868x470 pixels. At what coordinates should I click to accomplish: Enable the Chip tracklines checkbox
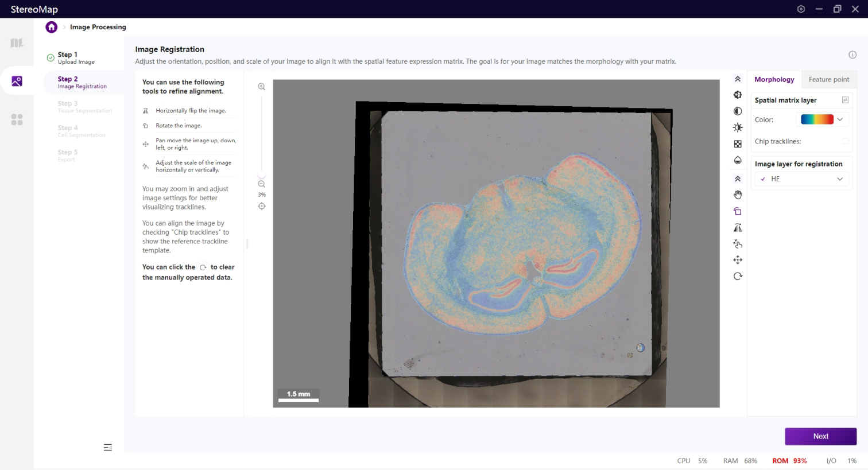[x=845, y=141]
